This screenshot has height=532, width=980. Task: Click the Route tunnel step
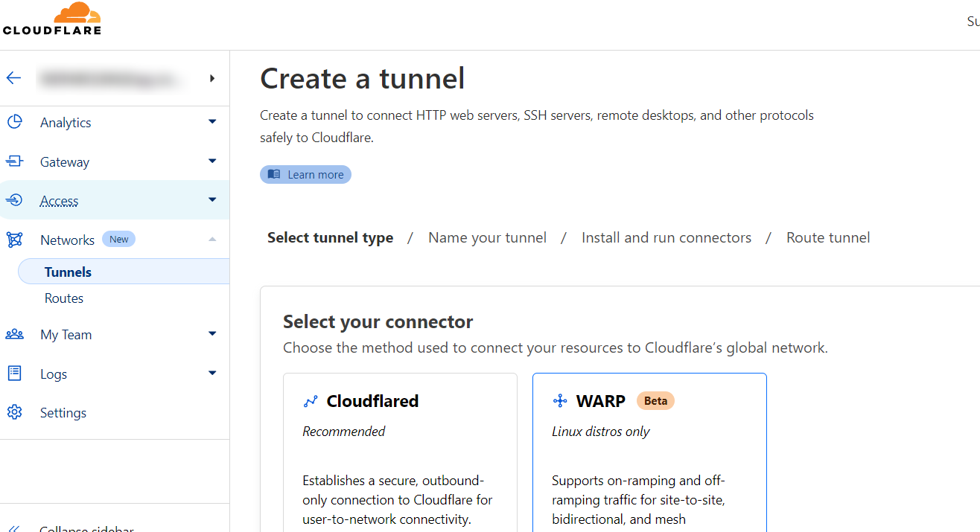pos(828,237)
